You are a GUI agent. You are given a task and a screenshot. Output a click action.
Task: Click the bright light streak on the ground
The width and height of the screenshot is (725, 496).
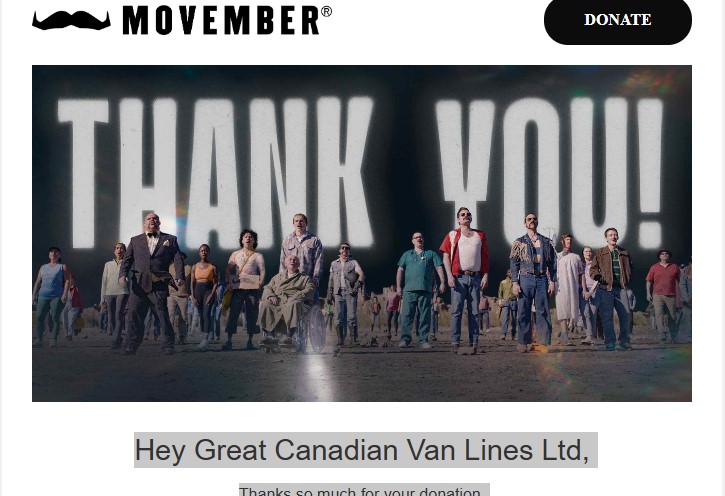320,377
